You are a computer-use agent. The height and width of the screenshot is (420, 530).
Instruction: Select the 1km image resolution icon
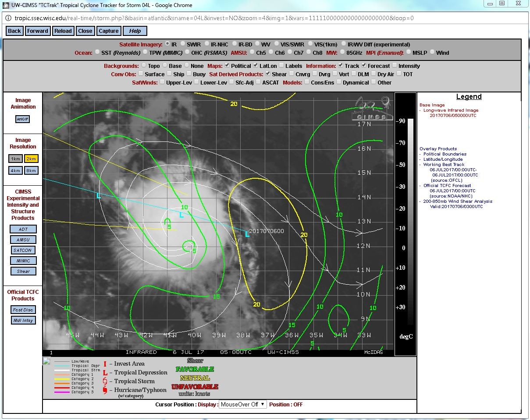[15, 159]
